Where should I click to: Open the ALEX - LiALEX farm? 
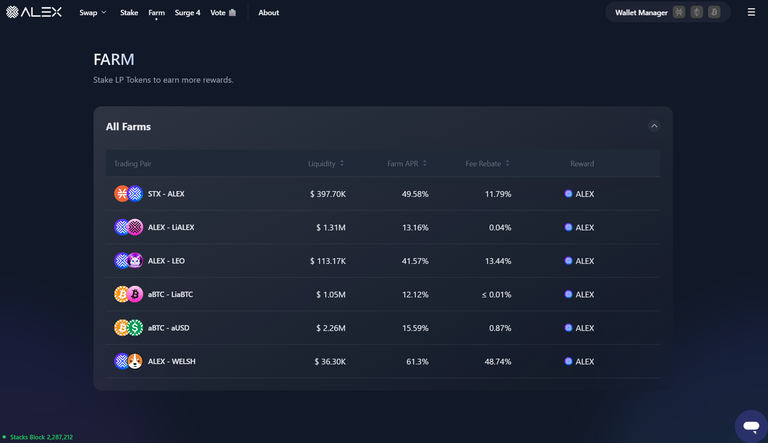click(x=383, y=227)
